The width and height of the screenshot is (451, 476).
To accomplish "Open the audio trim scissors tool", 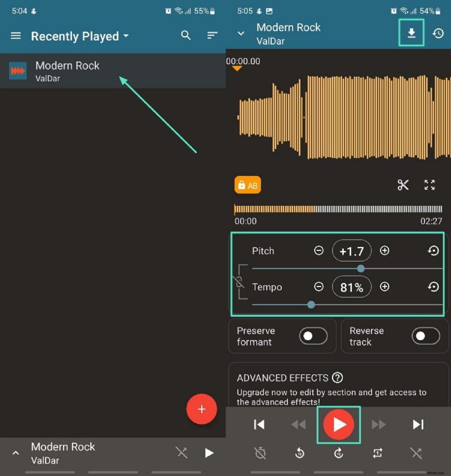I will (404, 184).
